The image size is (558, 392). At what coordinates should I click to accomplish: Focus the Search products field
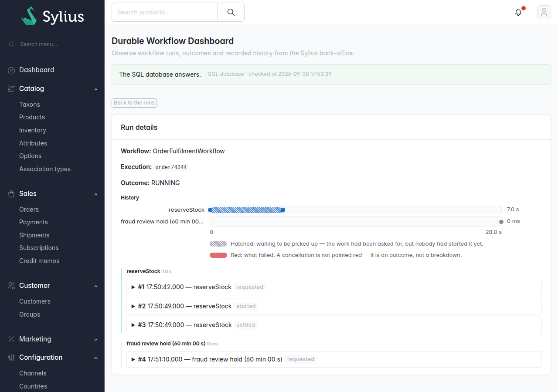165,12
